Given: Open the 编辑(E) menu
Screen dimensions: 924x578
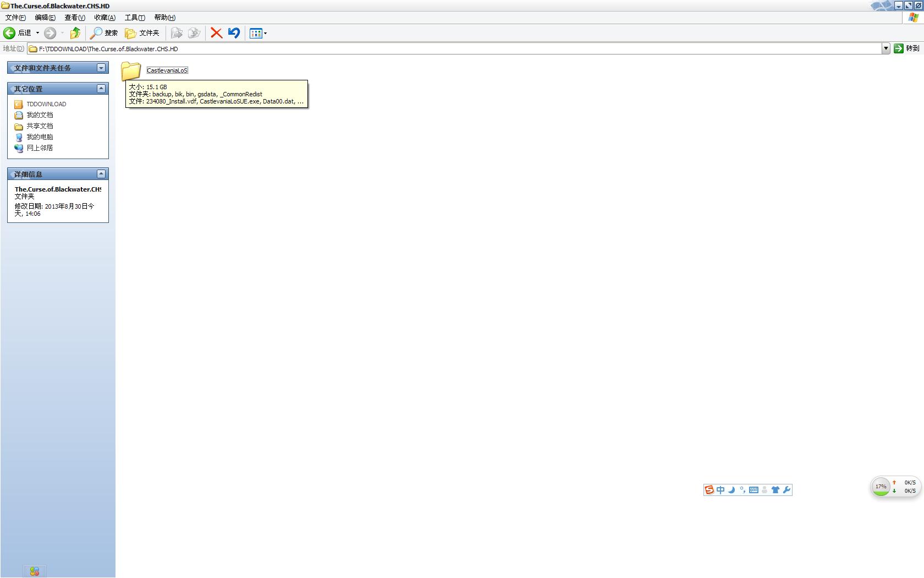Looking at the screenshot, I should click(x=45, y=18).
